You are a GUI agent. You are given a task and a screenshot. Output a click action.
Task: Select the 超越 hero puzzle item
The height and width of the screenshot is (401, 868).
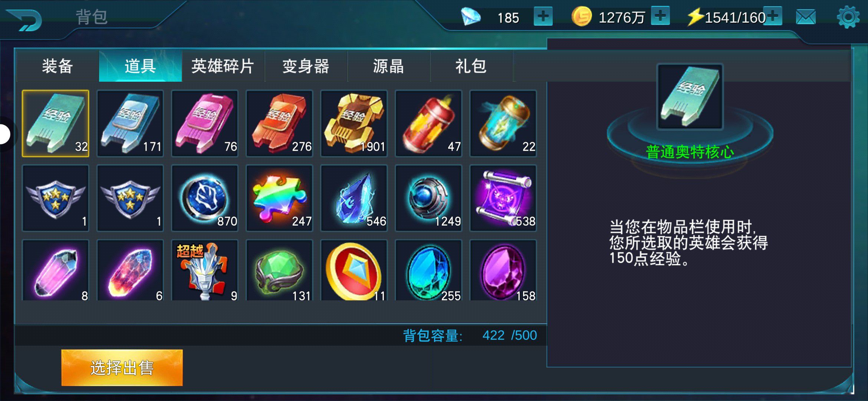[x=205, y=270]
